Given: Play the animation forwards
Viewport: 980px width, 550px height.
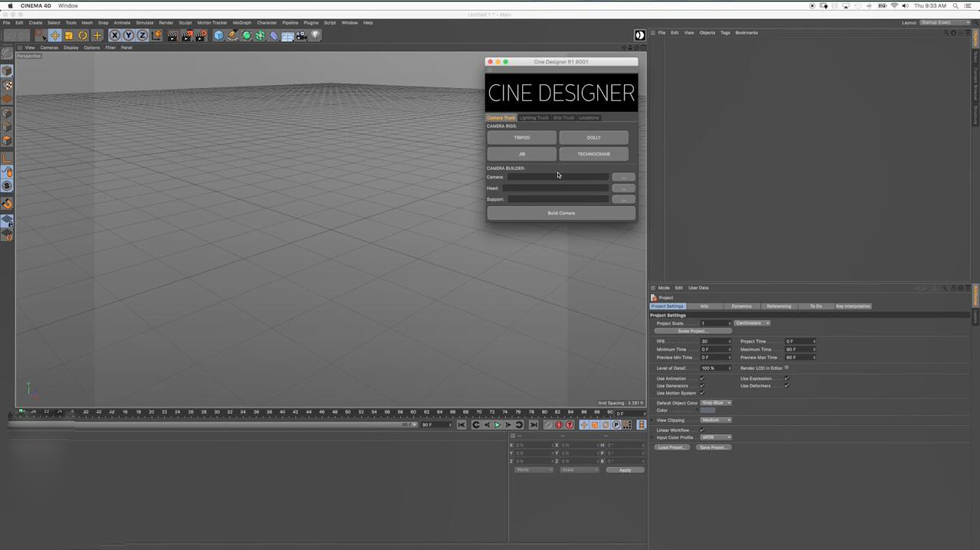Looking at the screenshot, I should click(x=498, y=425).
